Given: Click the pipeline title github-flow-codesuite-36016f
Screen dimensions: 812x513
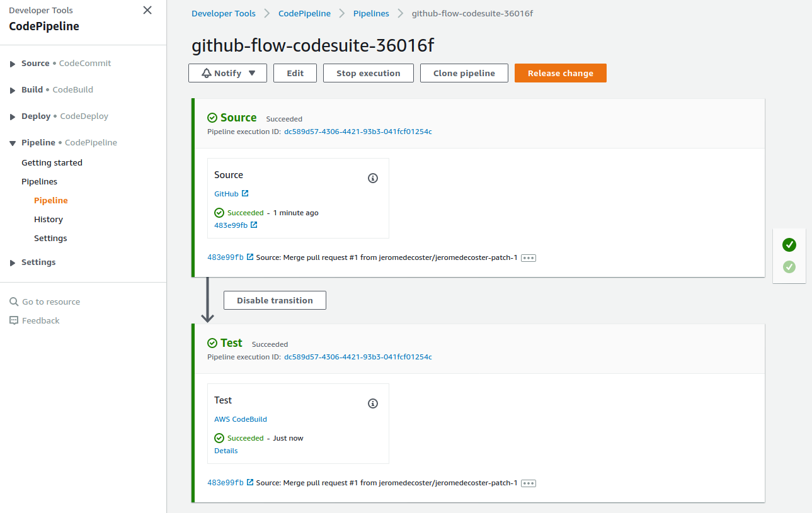Looking at the screenshot, I should (312, 45).
